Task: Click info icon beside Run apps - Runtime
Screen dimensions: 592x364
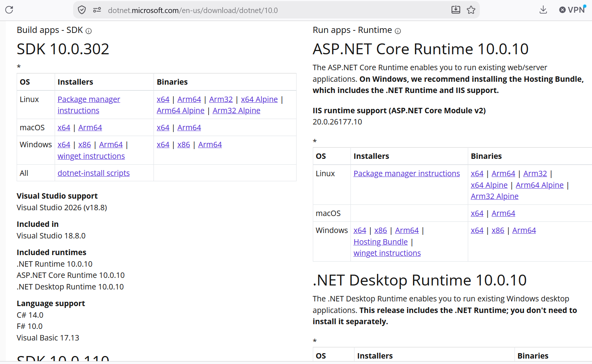Action: click(398, 31)
